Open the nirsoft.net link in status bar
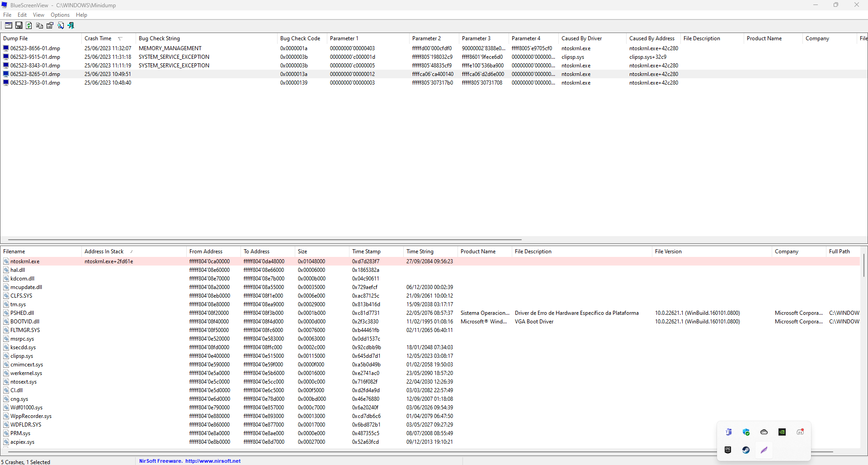The image size is (868, 465). pos(213,461)
